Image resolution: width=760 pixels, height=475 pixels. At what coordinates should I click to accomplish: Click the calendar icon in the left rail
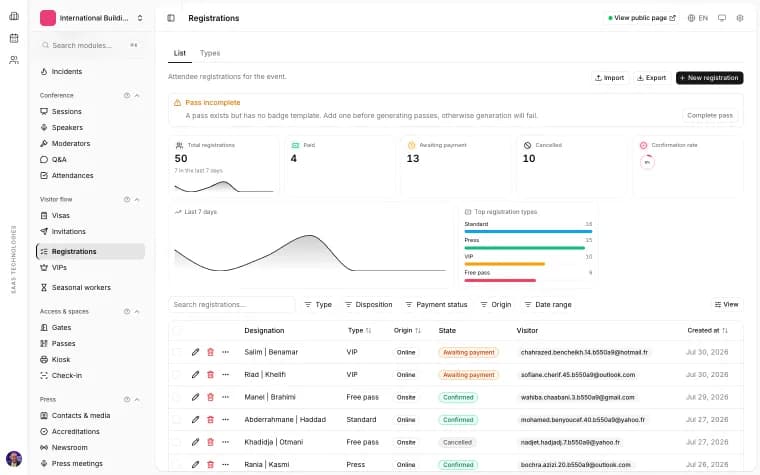(x=14, y=38)
